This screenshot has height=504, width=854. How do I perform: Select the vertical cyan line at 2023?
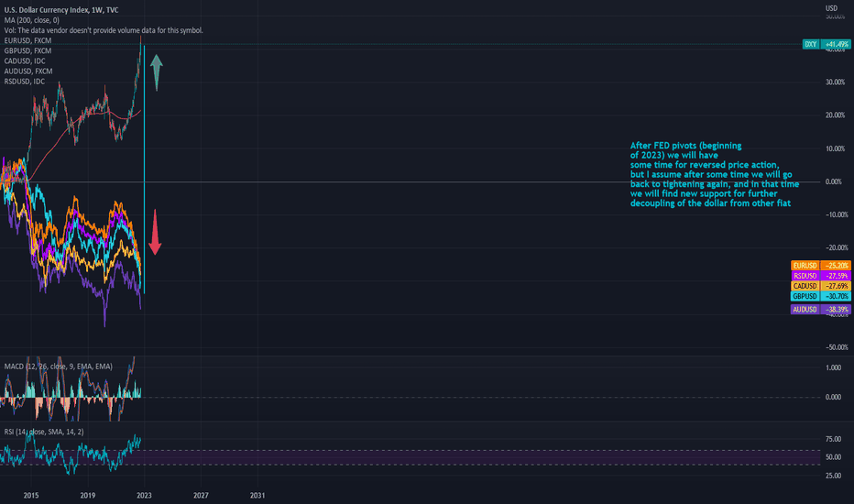[x=144, y=169]
